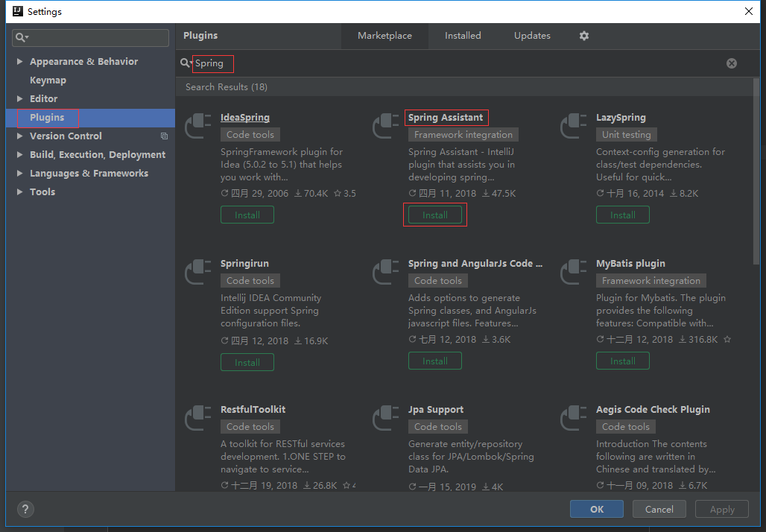Image resolution: width=766 pixels, height=532 pixels.
Task: Switch to the Marketplace tab
Action: pyautogui.click(x=384, y=36)
